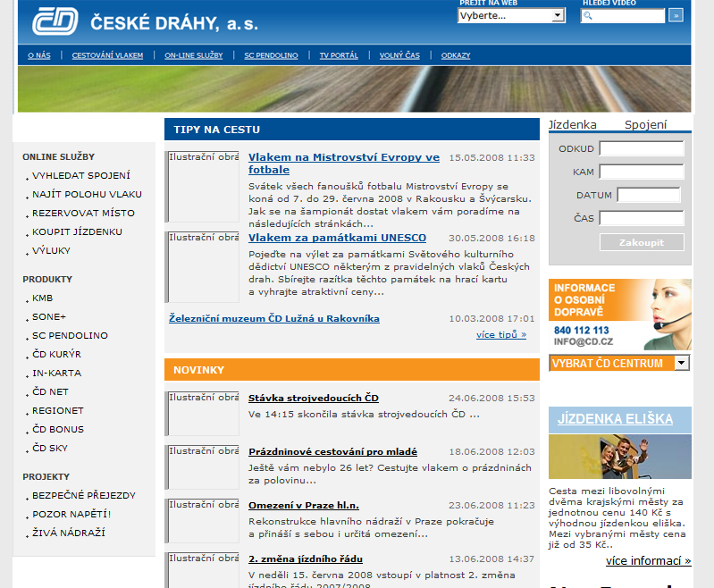
Task: Open 'Cestování vlakem' in the top menu
Action: pyautogui.click(x=107, y=55)
